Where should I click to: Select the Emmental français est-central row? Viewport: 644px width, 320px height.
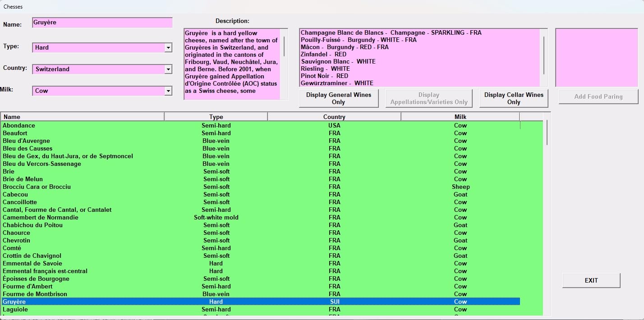[261, 271]
